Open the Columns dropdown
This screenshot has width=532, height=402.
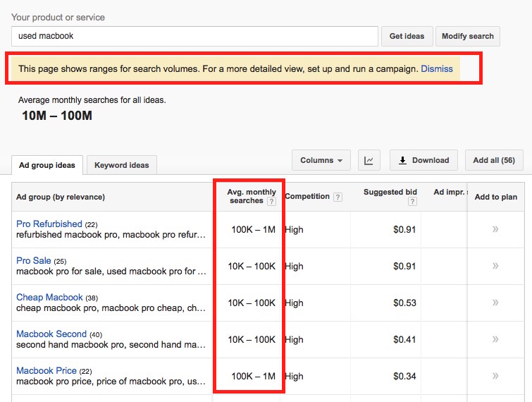(x=321, y=161)
